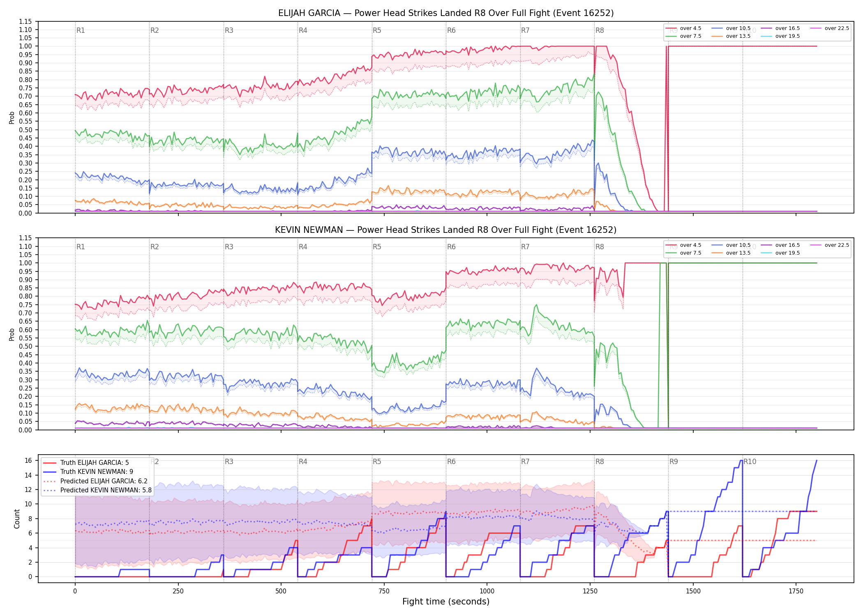Click the KEVIN NEWMAN chart title
The height and width of the screenshot is (616, 863).
click(446, 230)
